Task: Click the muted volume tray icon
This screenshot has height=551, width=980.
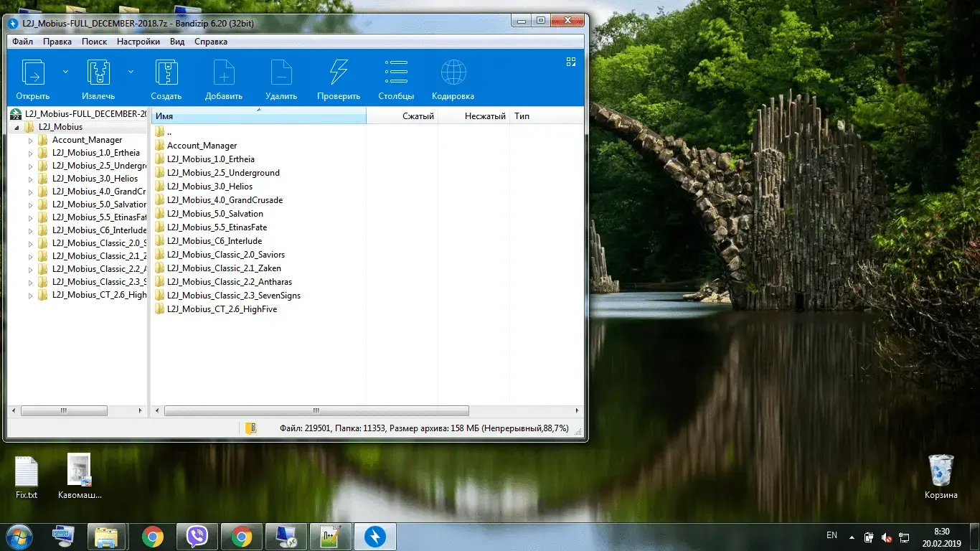Action: pyautogui.click(x=887, y=537)
